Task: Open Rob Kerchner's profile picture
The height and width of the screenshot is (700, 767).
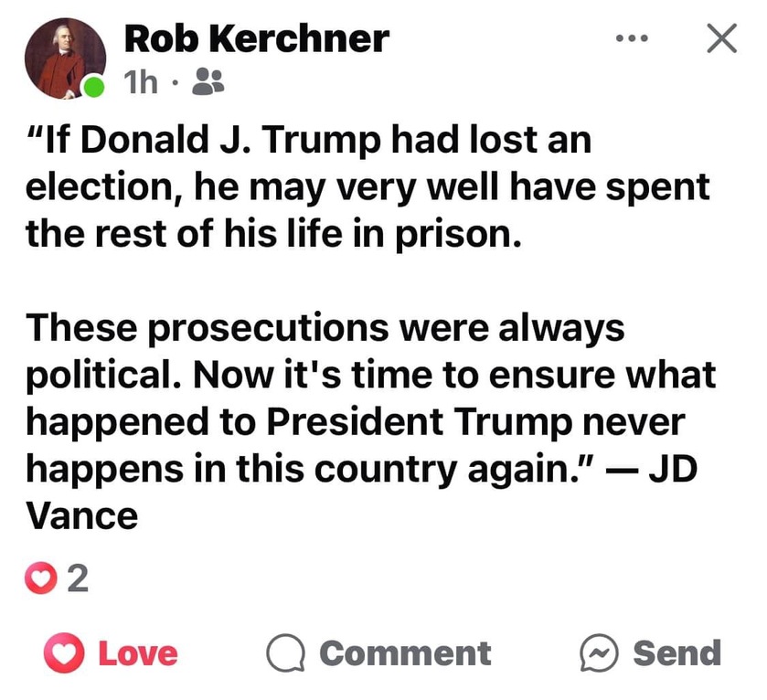Action: 65,58
